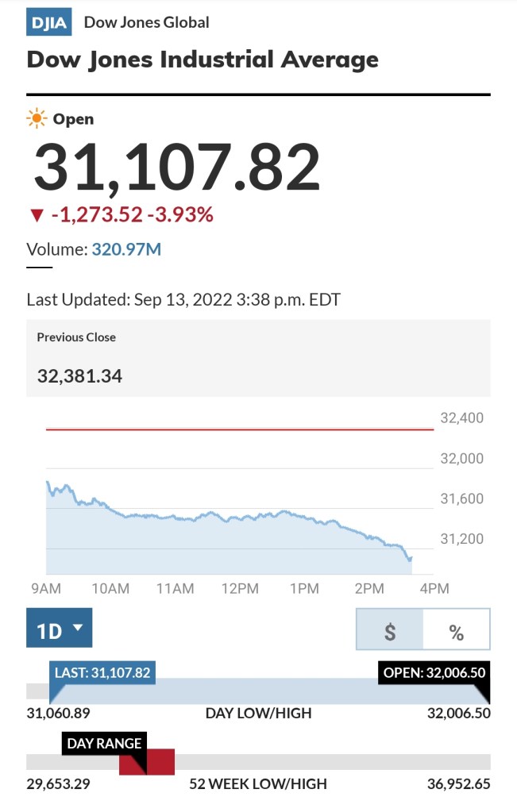Image resolution: width=517 pixels, height=812 pixels.
Task: Click the DAY RANGE marker label
Action: [x=104, y=743]
